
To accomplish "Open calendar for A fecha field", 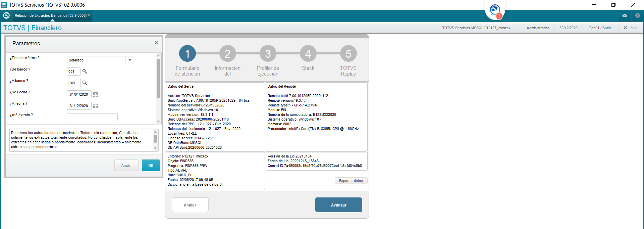I will [96, 106].
